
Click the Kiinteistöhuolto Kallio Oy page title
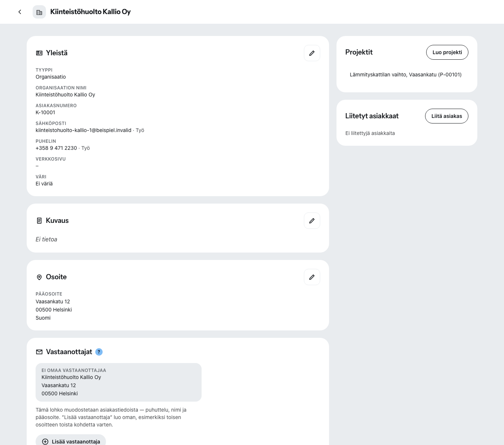pyautogui.click(x=90, y=12)
